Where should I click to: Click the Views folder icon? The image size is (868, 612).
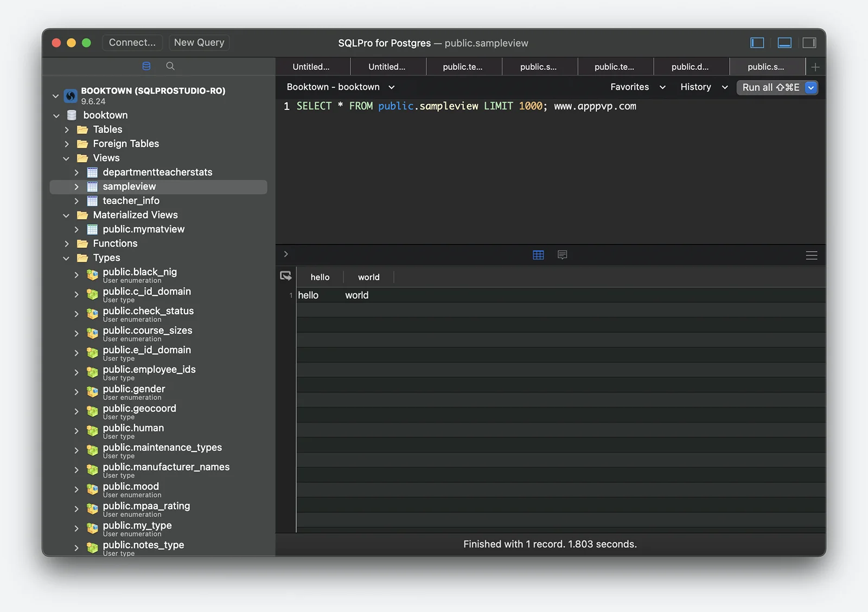(x=82, y=158)
